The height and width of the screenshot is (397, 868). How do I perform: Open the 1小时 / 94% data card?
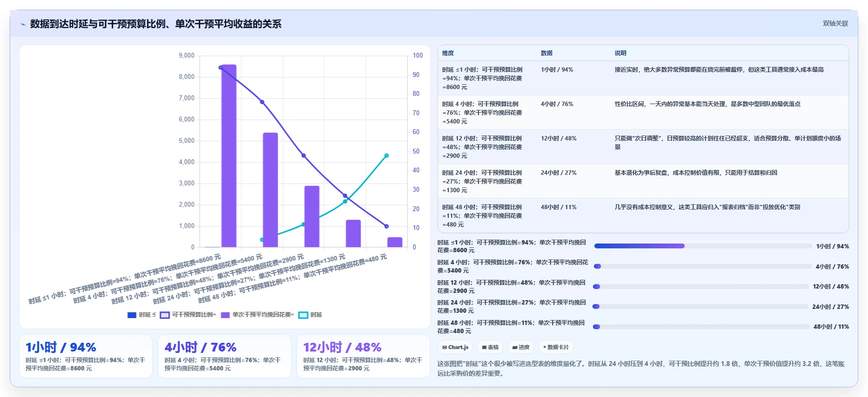(86, 356)
